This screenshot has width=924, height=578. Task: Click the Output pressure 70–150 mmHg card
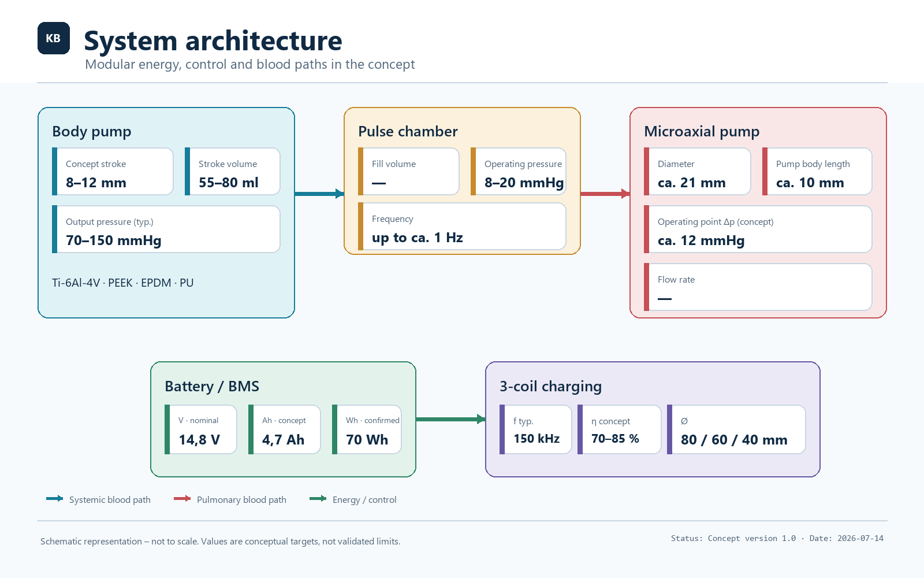(166, 229)
